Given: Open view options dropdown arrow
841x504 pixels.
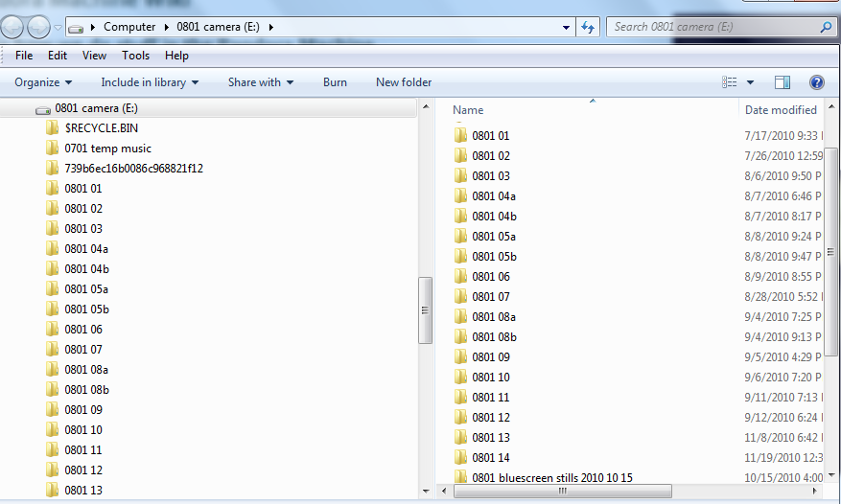Looking at the screenshot, I should (750, 82).
